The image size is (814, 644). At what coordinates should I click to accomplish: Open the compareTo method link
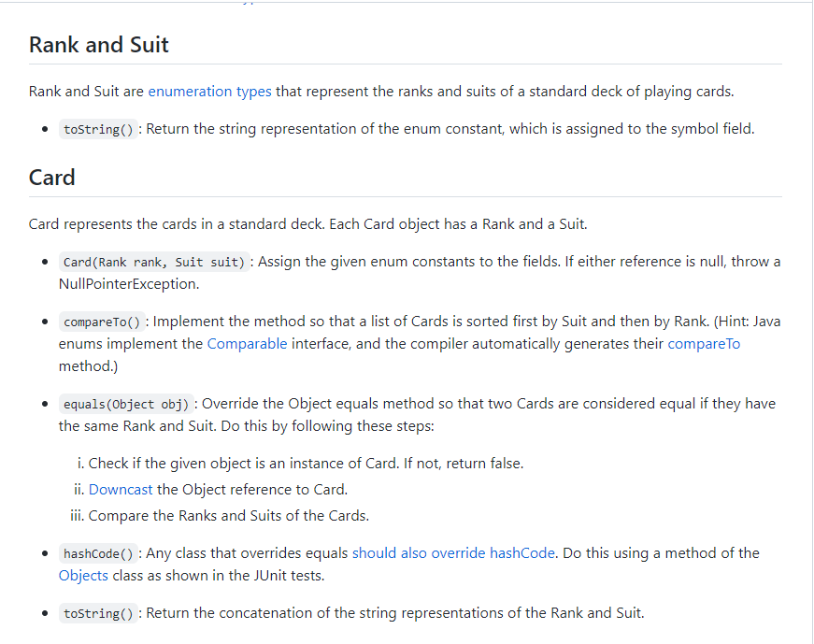tap(704, 344)
